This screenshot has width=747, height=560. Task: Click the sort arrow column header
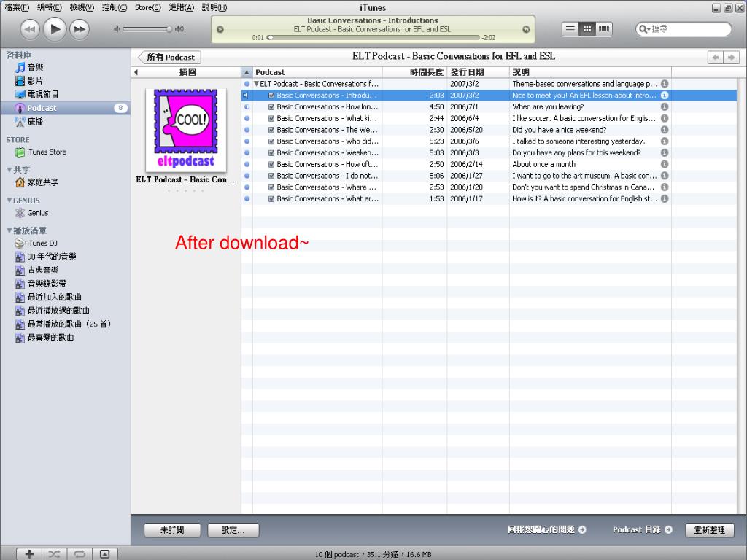point(247,72)
